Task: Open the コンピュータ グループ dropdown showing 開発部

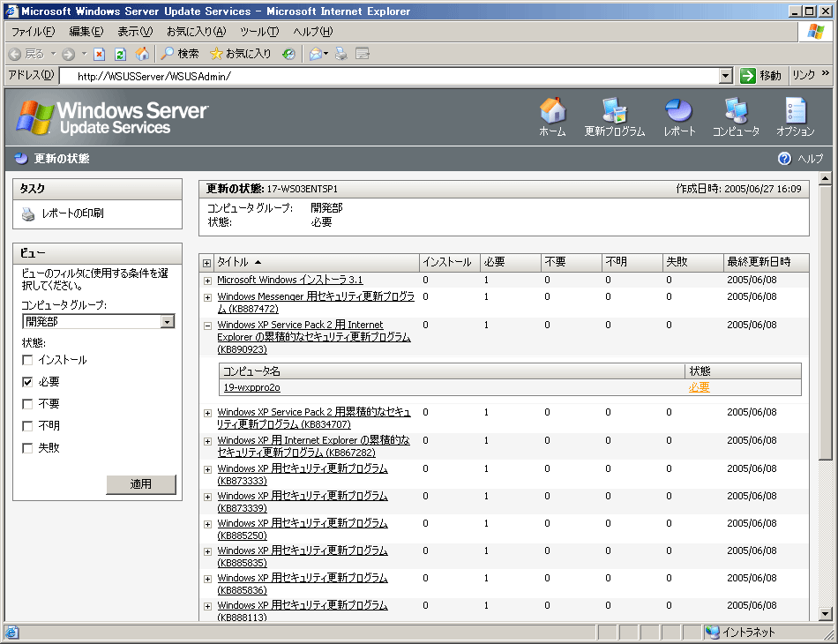Action: click(x=98, y=321)
